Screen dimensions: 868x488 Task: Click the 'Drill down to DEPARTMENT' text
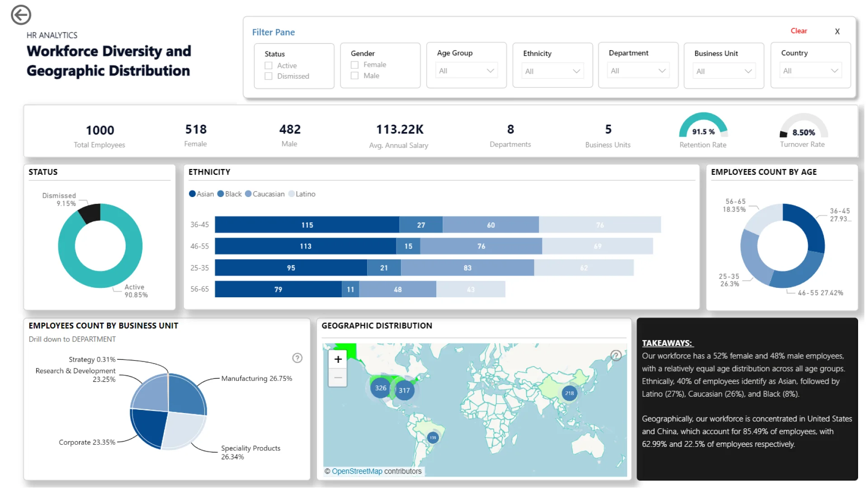tap(72, 339)
